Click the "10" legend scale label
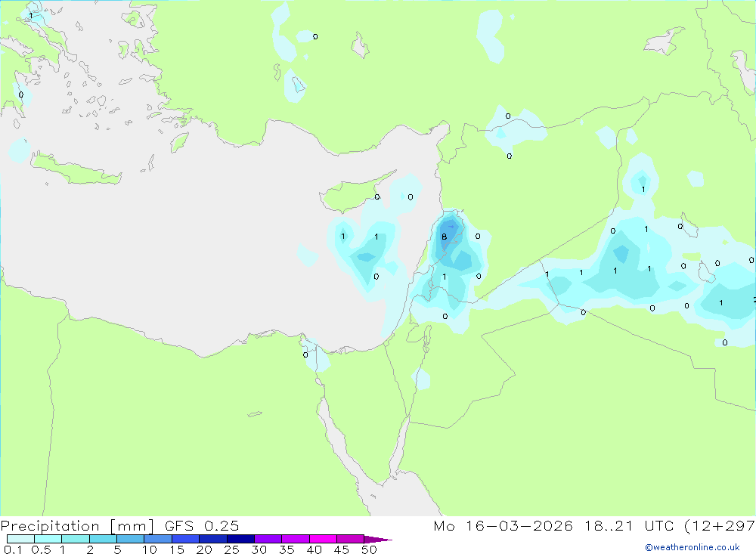The height and width of the screenshot is (554, 756). 150,549
